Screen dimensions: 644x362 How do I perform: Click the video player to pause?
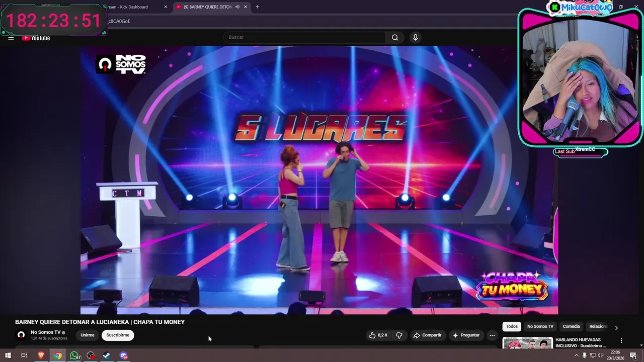[x=319, y=180]
